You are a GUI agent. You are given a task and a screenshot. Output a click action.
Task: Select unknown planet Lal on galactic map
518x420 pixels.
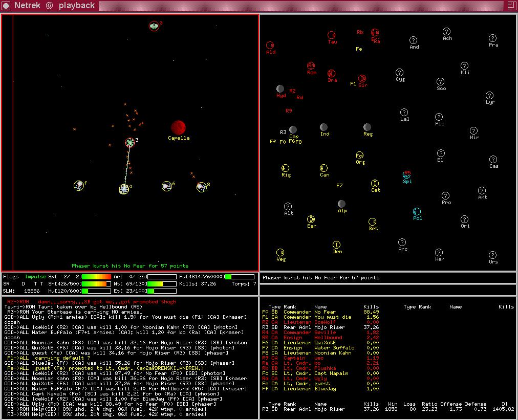pos(404,112)
